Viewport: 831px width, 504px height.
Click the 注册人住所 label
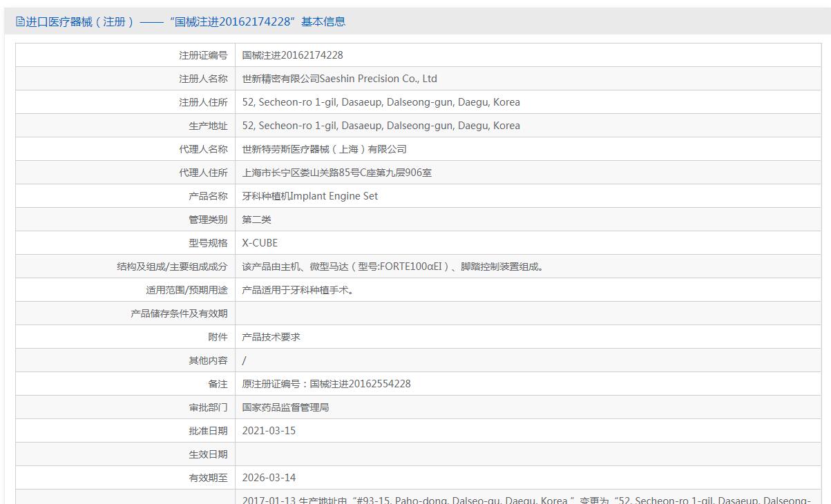(x=203, y=102)
